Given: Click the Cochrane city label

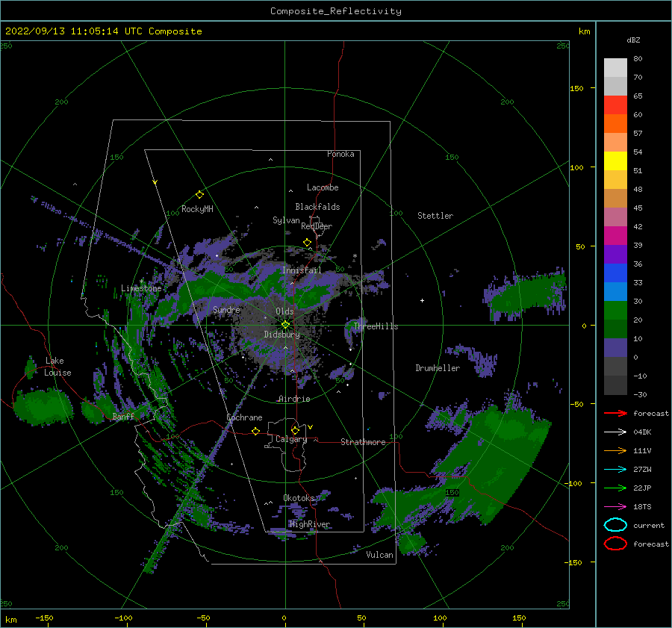Looking at the screenshot, I should pos(244,417).
